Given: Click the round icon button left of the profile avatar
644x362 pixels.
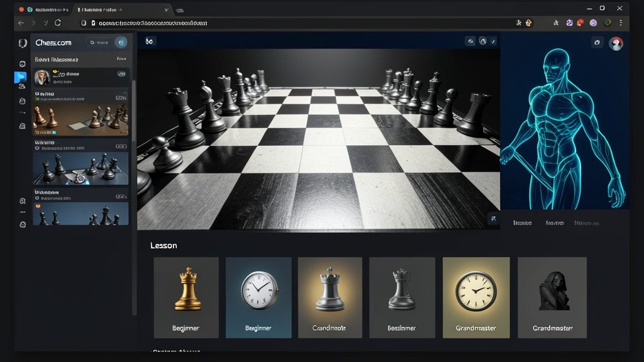Looking at the screenshot, I should coord(597,42).
